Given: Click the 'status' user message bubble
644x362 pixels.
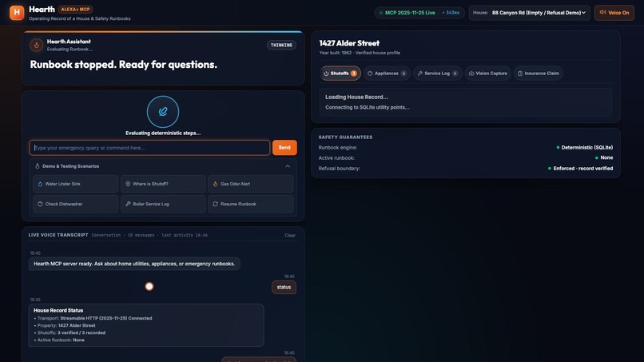Looking at the screenshot, I should tap(284, 287).
